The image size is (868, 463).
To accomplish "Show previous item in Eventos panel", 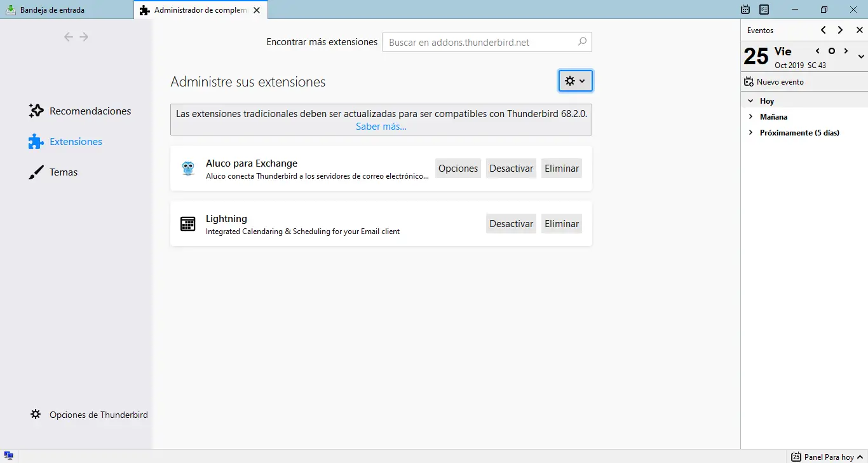I will coord(824,30).
